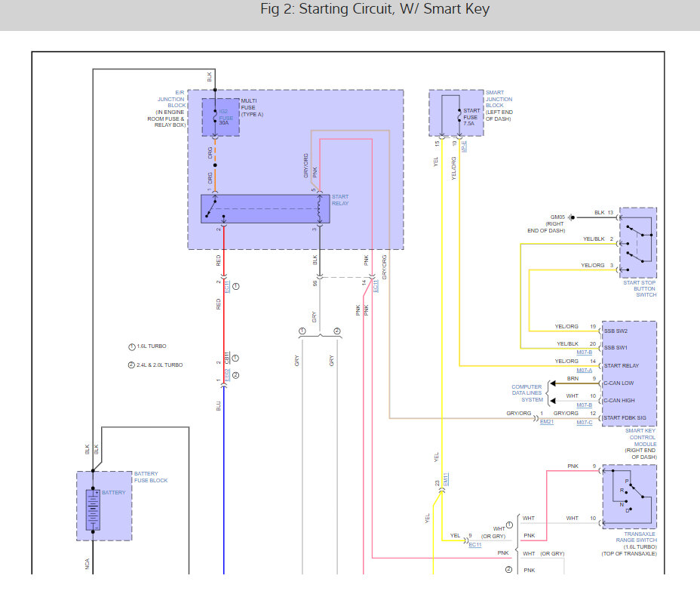
Task: Click the 'C-CAN HIGH' pin label
Action: pos(619,401)
